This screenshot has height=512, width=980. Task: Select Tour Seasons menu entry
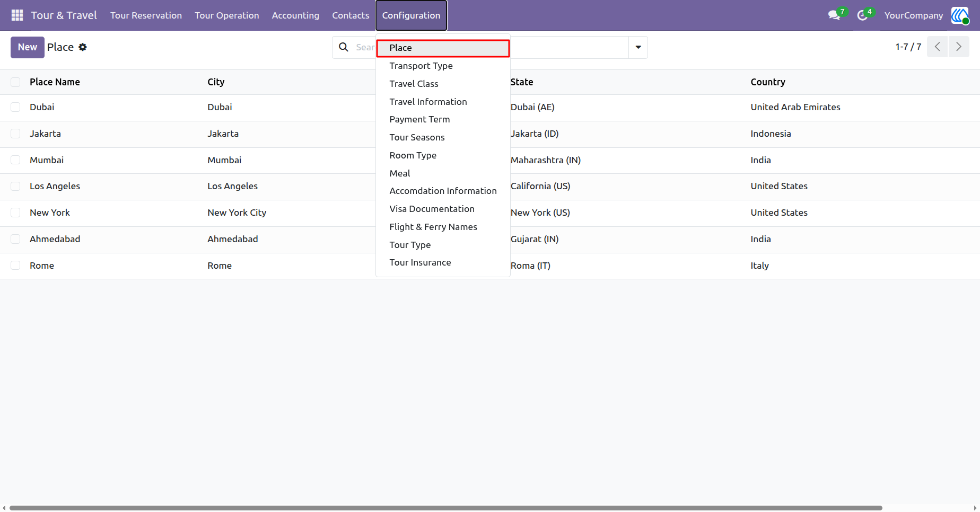[443, 137]
